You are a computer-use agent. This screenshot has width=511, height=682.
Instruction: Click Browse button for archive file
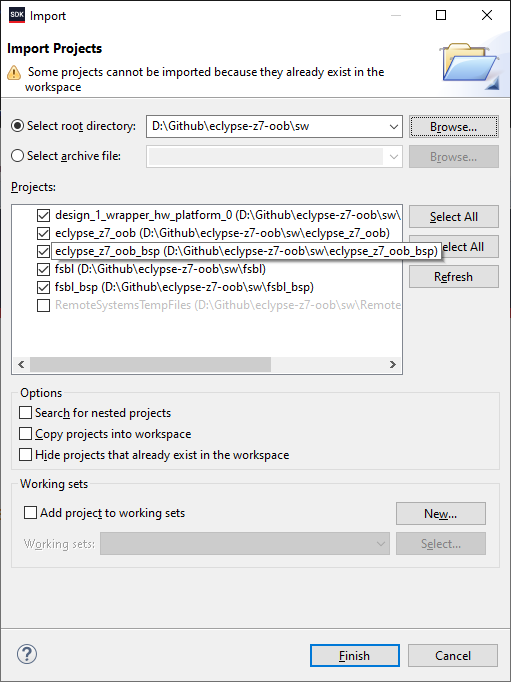[454, 157]
